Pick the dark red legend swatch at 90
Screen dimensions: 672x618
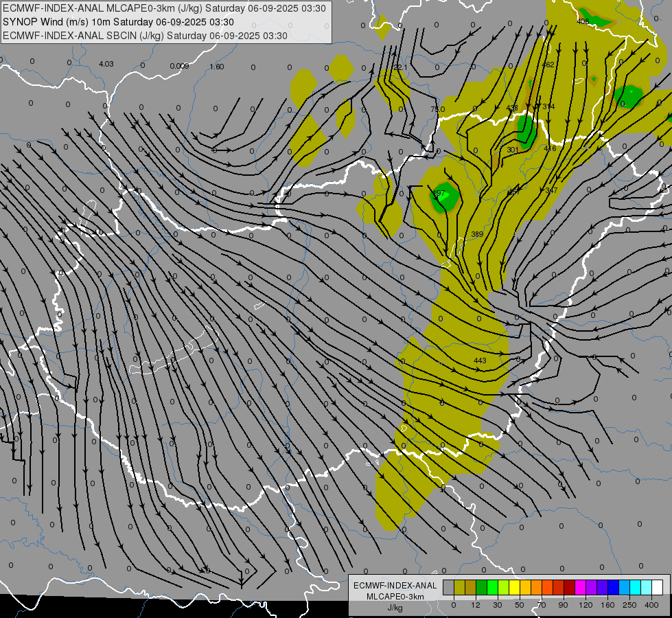570,588
